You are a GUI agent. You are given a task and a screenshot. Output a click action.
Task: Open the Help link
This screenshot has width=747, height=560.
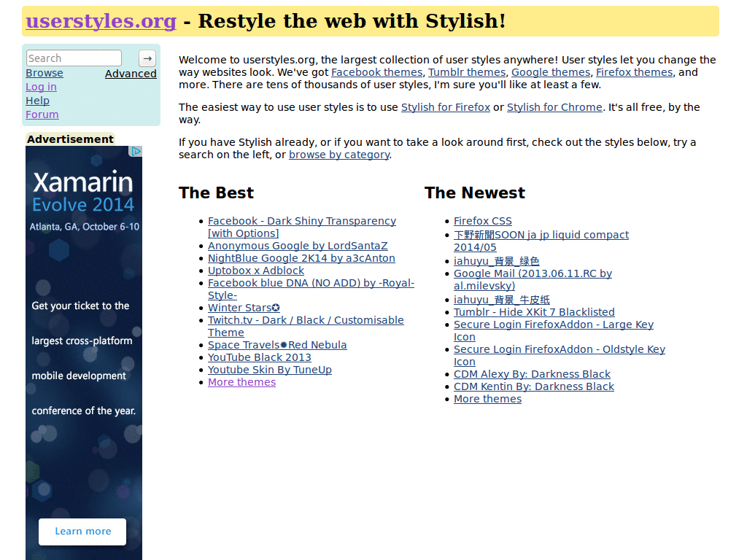pyautogui.click(x=38, y=101)
